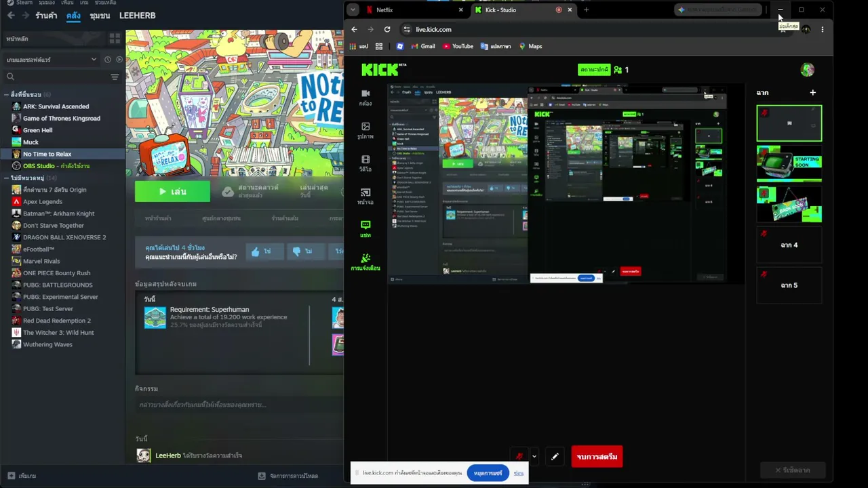Open the Steam community tab

100,15
